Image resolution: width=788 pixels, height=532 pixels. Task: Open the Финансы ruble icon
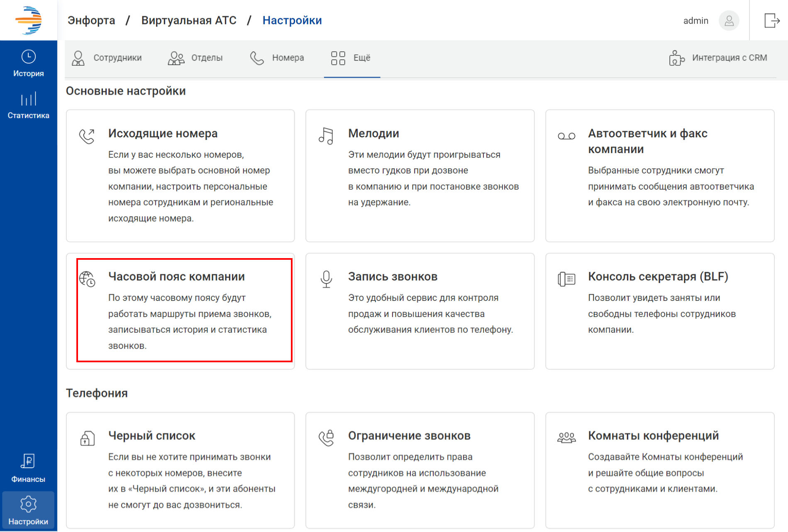tap(28, 461)
